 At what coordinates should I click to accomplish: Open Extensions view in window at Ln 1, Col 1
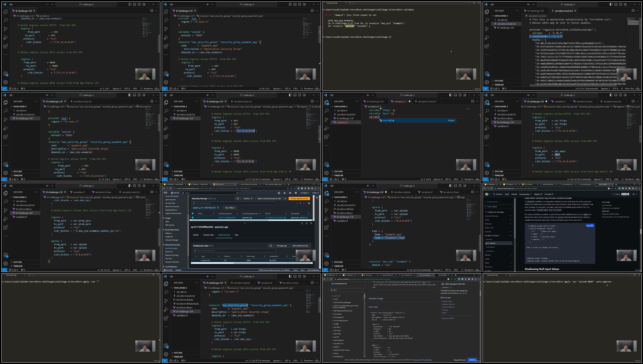(6, 46)
